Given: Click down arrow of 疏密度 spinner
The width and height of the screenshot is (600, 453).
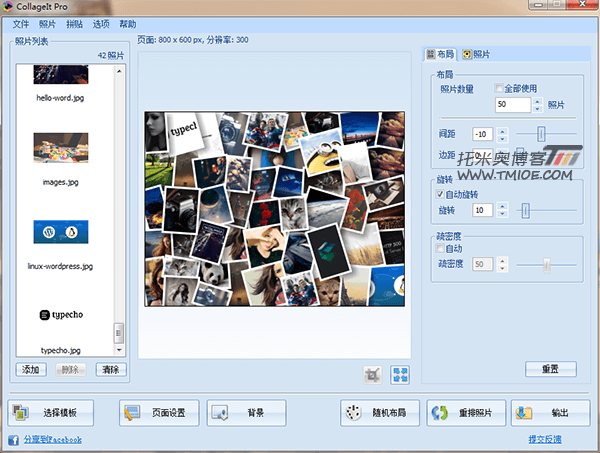Looking at the screenshot, I should (502, 268).
